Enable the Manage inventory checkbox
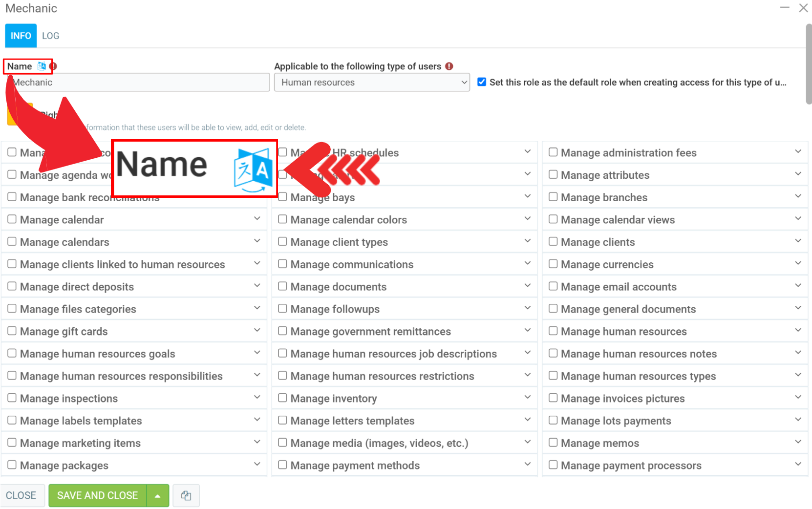 (282, 398)
